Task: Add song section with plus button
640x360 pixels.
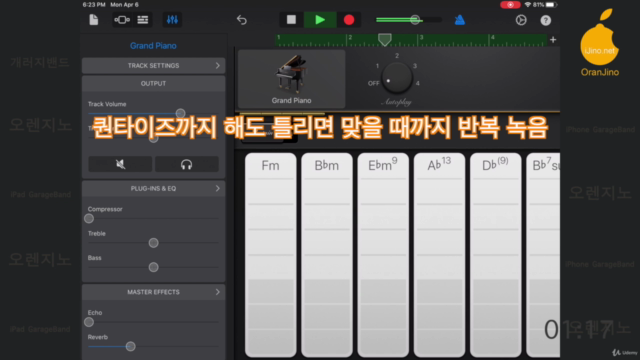Action: (553, 40)
